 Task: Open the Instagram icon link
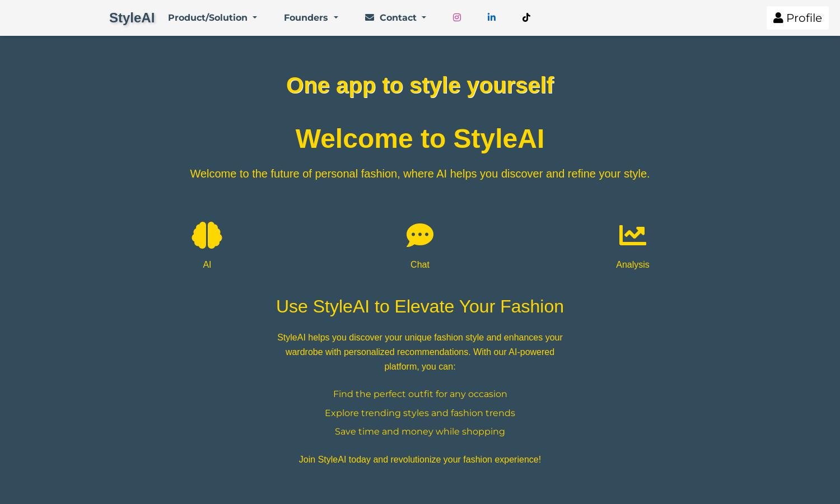457,17
